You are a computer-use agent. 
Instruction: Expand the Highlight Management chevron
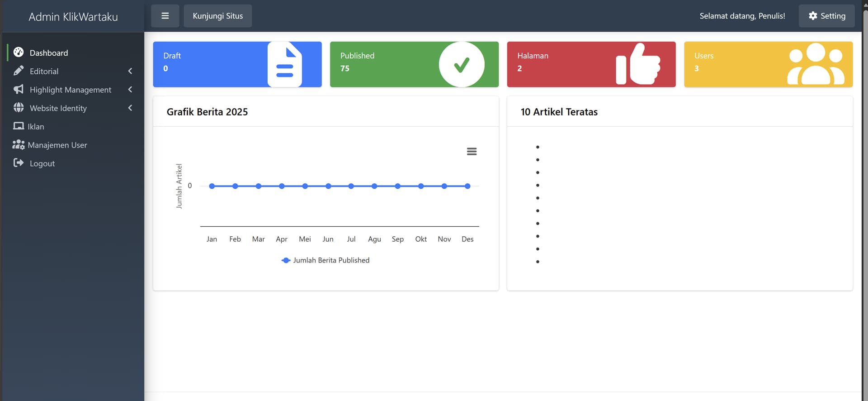point(130,90)
